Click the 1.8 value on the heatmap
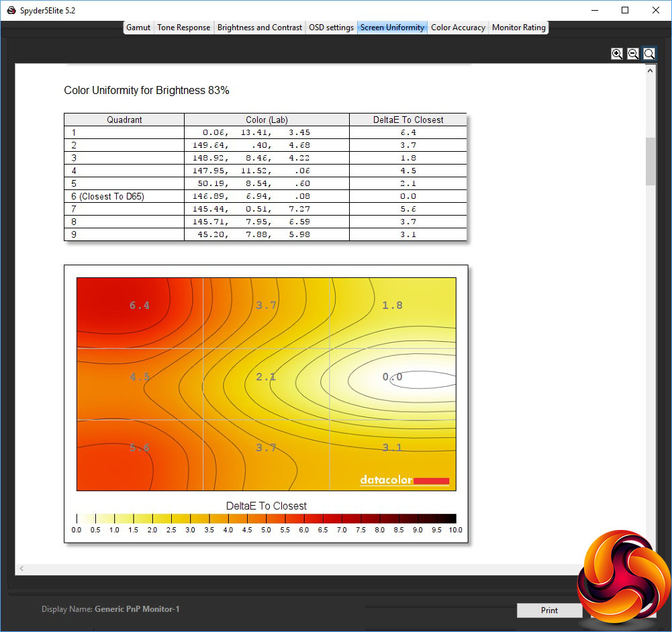 [x=392, y=306]
